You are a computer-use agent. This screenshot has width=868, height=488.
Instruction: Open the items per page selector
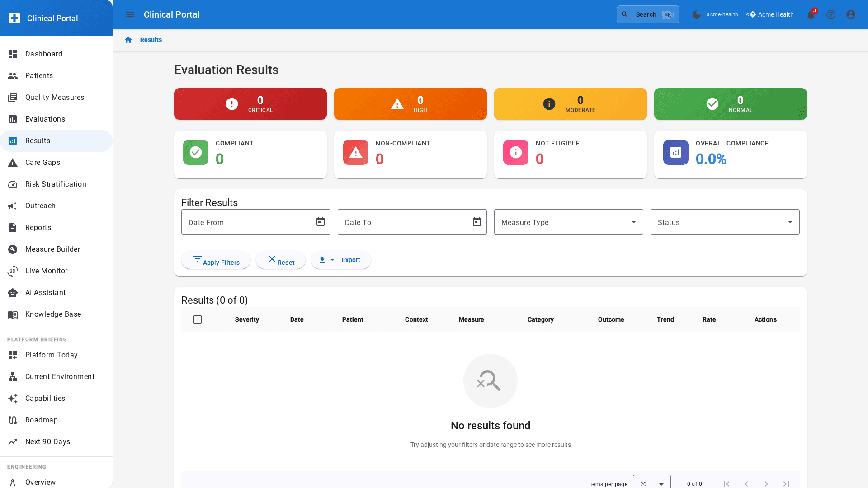pos(651,484)
